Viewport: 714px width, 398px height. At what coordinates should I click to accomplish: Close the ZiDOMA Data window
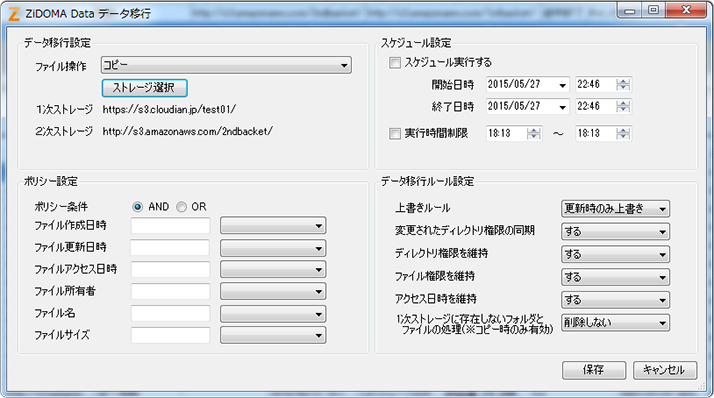686,10
